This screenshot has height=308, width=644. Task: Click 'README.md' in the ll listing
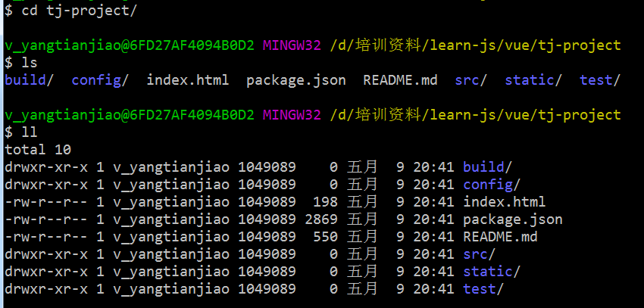500,237
